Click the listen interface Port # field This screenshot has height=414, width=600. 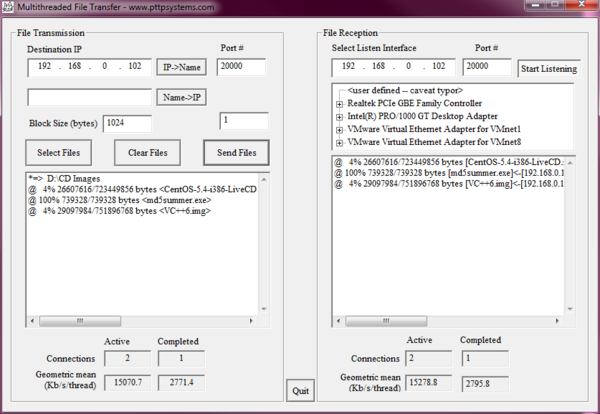(488, 67)
